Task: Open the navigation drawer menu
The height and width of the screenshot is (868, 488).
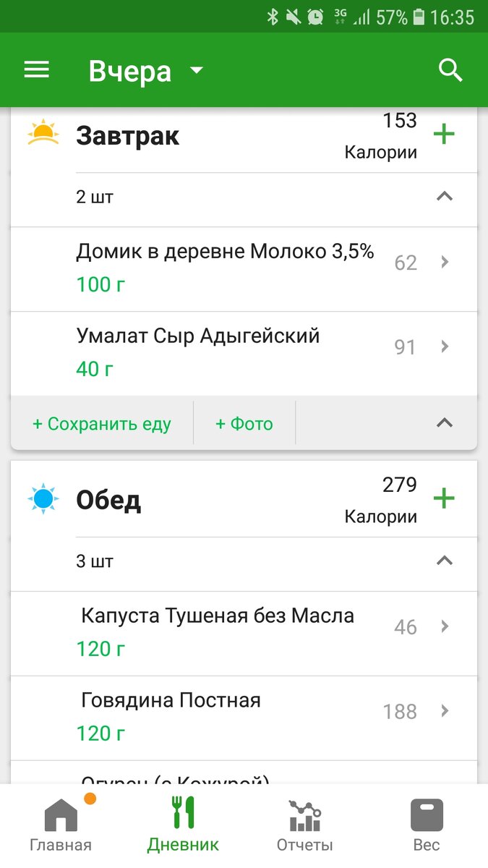Action: [x=36, y=69]
